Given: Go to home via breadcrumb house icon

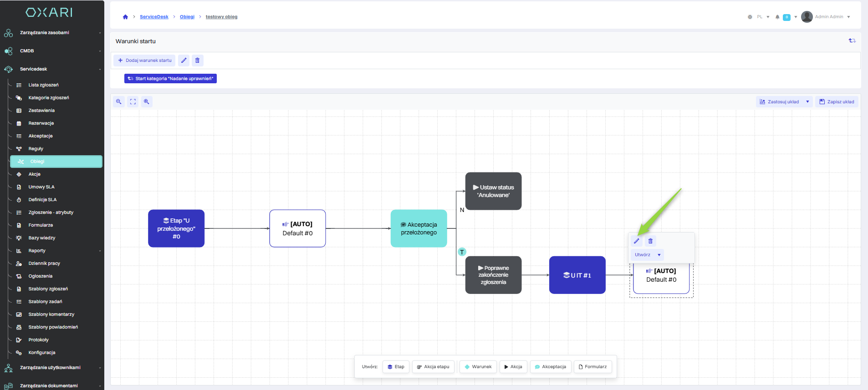Looking at the screenshot, I should click(125, 17).
